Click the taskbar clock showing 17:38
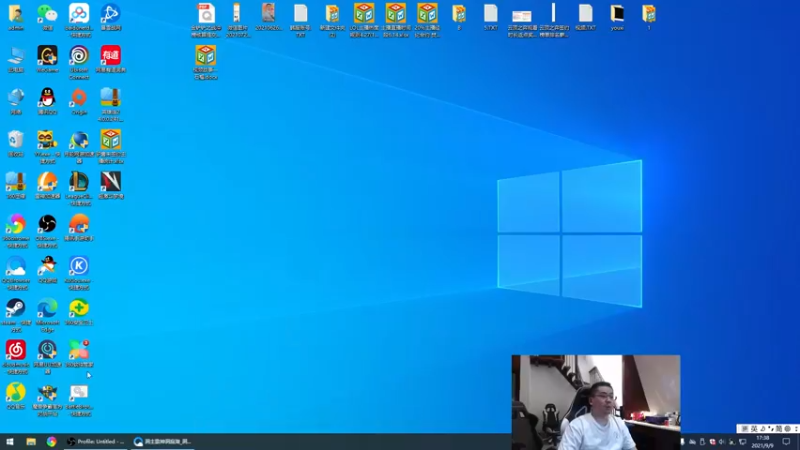This screenshot has height=450, width=800. tap(763, 441)
